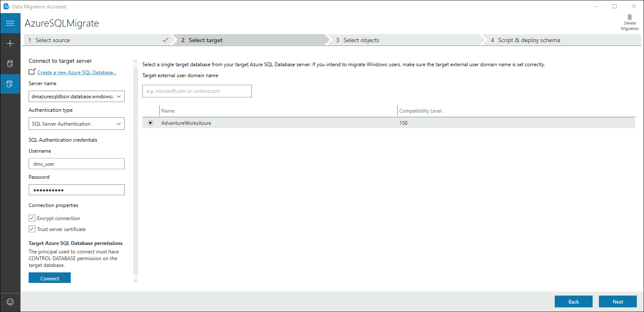Go to step 1 Select source
The width and height of the screenshot is (644, 312).
[x=97, y=40]
